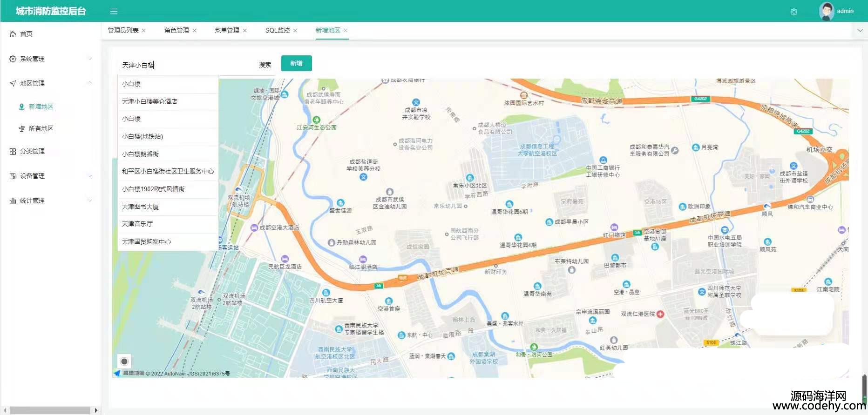Screen dimensions: 868x415
Task: Open the tabs dropdown chevron at right
Action: [860, 30]
